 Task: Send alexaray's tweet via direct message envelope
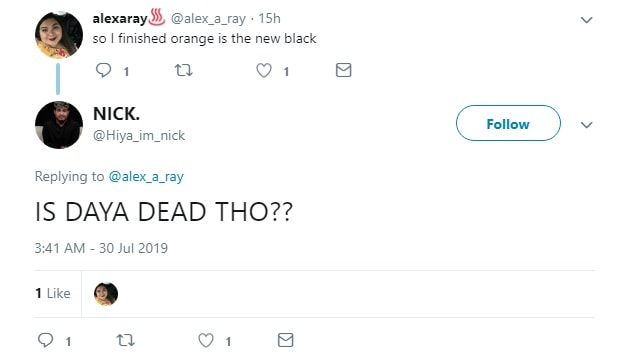click(343, 70)
